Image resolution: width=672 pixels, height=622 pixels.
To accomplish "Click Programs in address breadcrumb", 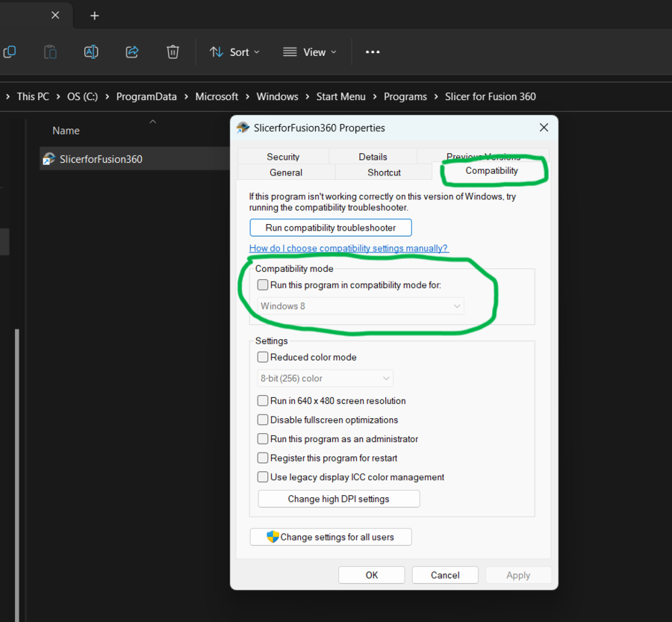I will coord(405,97).
